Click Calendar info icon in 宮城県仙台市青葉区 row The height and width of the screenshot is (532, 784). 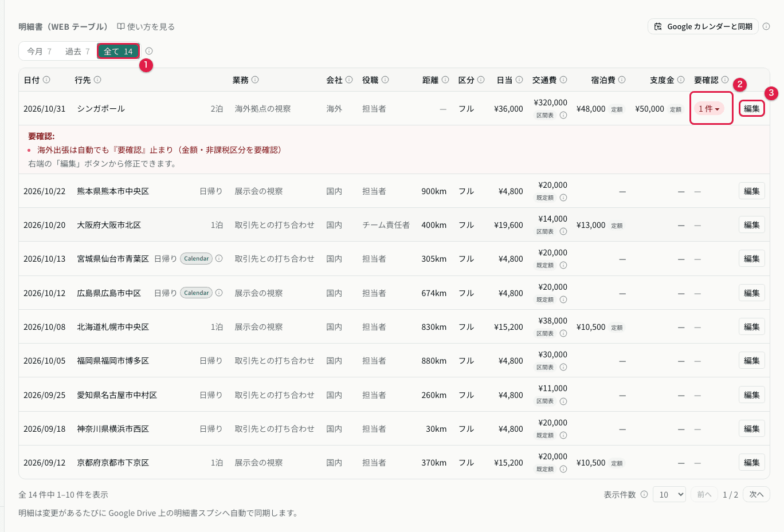(219, 259)
